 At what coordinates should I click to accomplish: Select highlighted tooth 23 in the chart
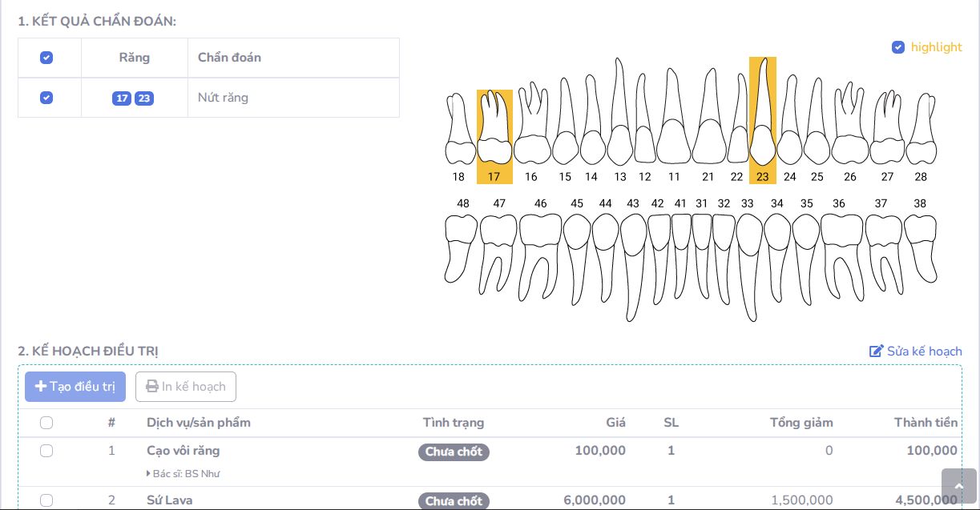(762, 120)
